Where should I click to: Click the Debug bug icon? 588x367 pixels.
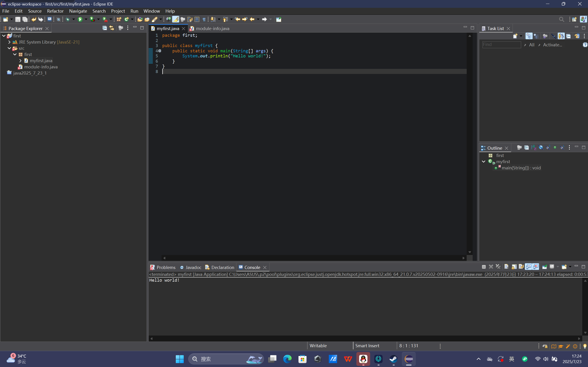click(x=68, y=20)
